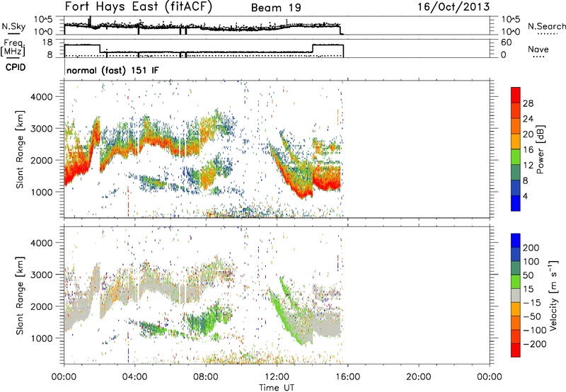Select the Slant Range label of velocity panel
Image resolution: width=566 pixels, height=392 pixels.
click(x=20, y=295)
